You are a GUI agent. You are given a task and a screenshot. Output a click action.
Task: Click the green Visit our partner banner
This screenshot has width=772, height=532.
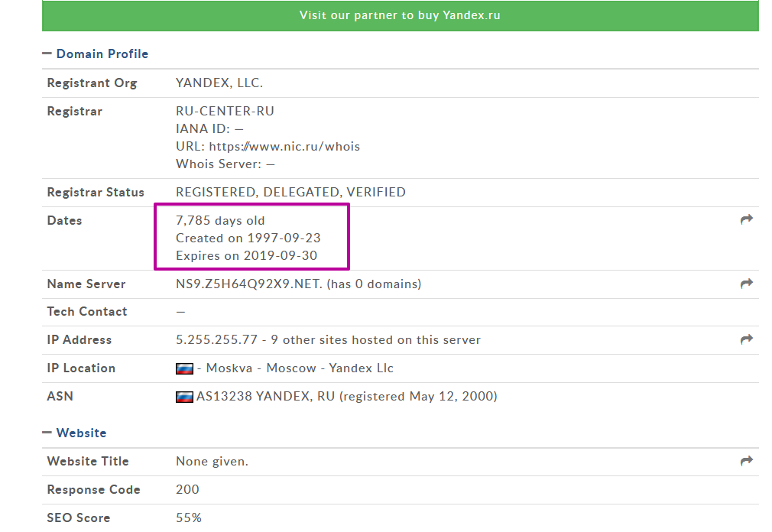[400, 15]
